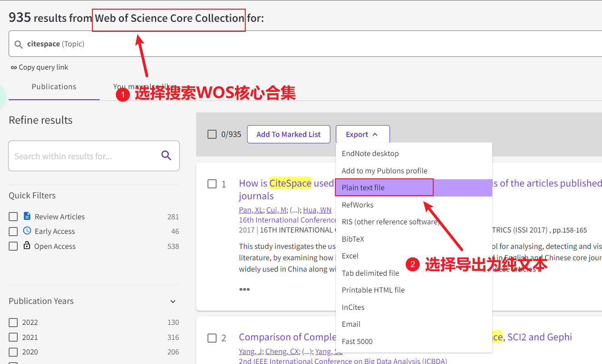This screenshot has width=602, height=364.
Task: Tick the Review Articles filter checkbox
Action: pyautogui.click(x=13, y=217)
